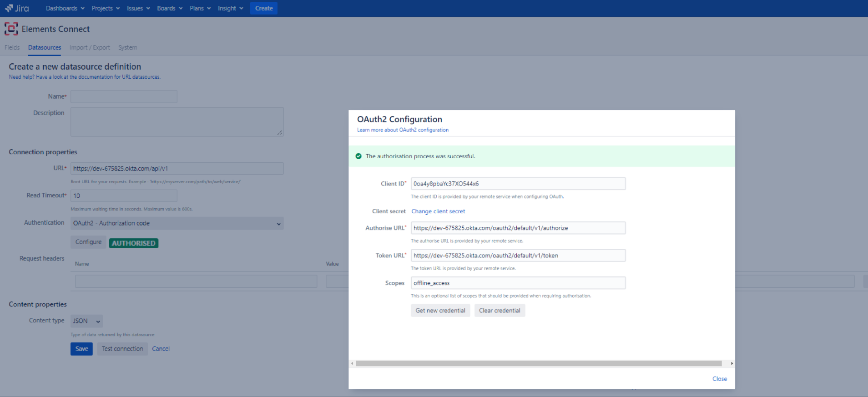Click the right arrow of horizontal scrollbar
Screen dimensions: 868x397
pos(732,363)
